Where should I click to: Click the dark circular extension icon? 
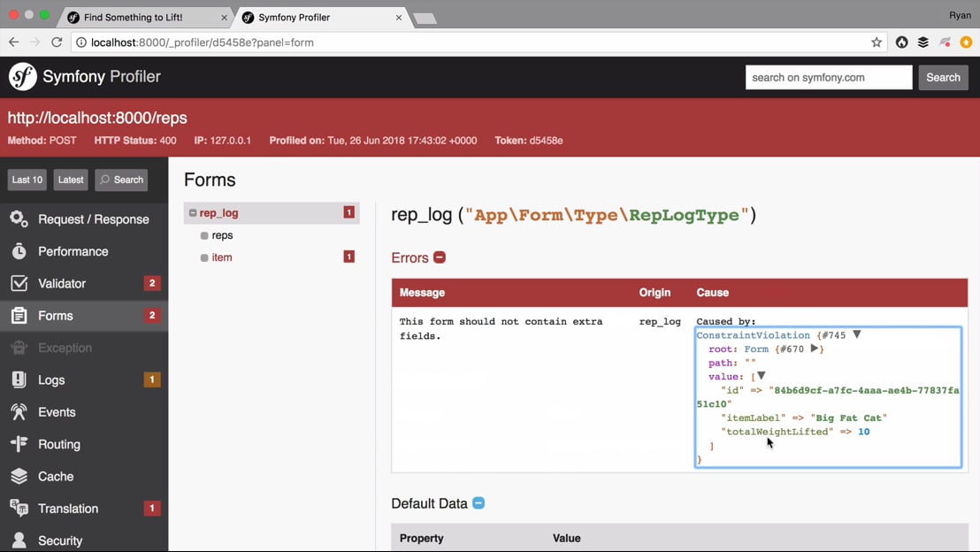(x=902, y=42)
